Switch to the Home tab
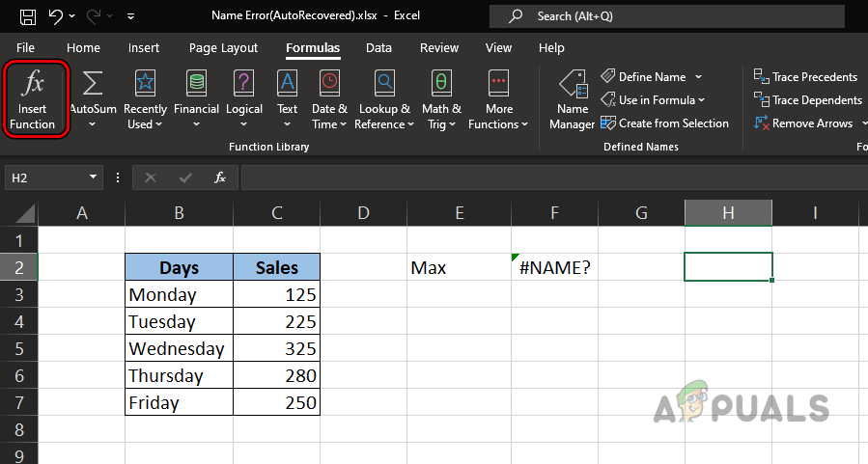The image size is (868, 464). pos(84,48)
